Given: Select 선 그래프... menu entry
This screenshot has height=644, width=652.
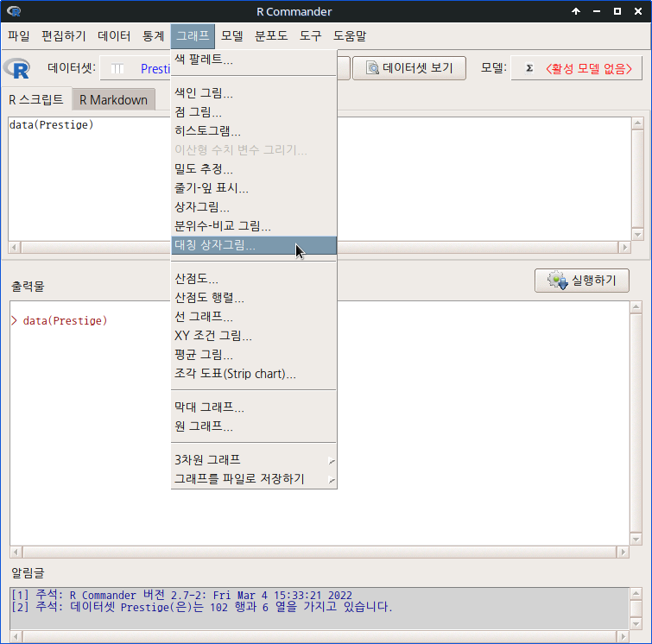Looking at the screenshot, I should [254, 317].
